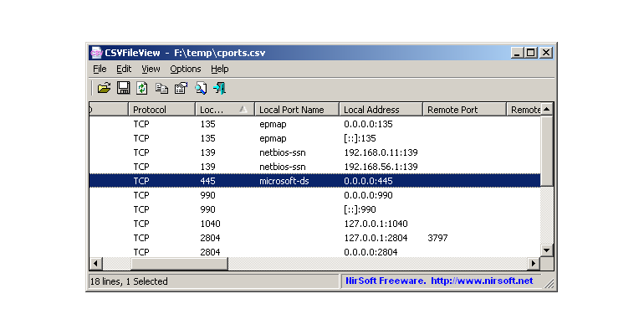Click netbios-ssn in the 192.168.56.1:139 row

(283, 167)
